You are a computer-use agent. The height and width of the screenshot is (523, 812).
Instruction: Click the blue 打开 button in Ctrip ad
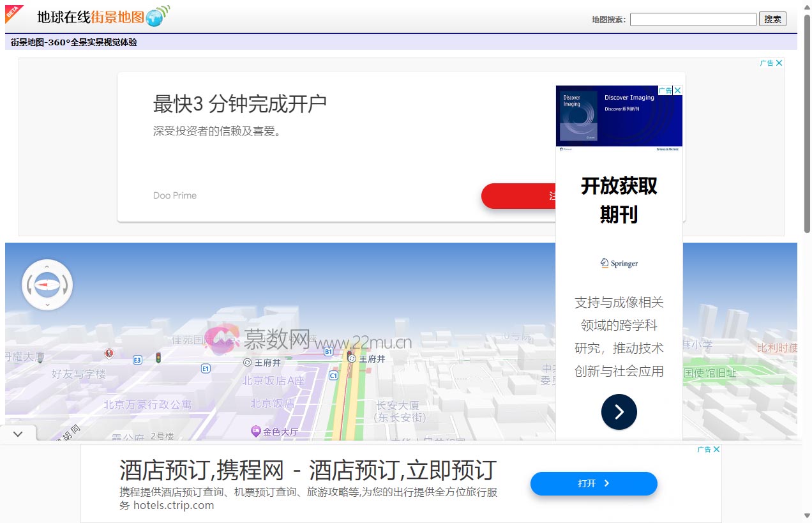593,483
